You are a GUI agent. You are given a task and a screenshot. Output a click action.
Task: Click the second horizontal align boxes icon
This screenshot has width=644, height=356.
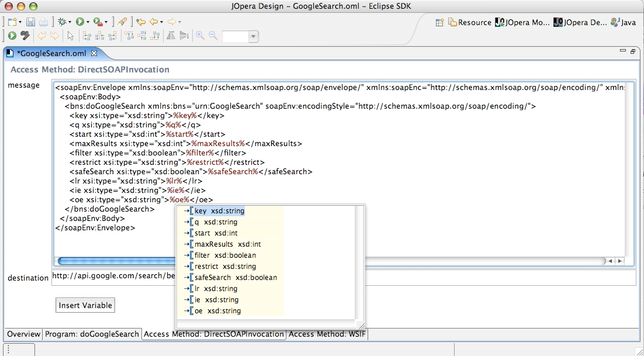pos(99,36)
